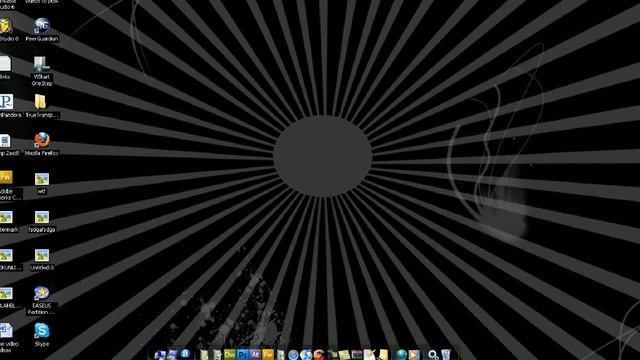Screen dimensions: 640x360
Task: Open the PeerGuardian desktop shortcut
Action: 42,30
